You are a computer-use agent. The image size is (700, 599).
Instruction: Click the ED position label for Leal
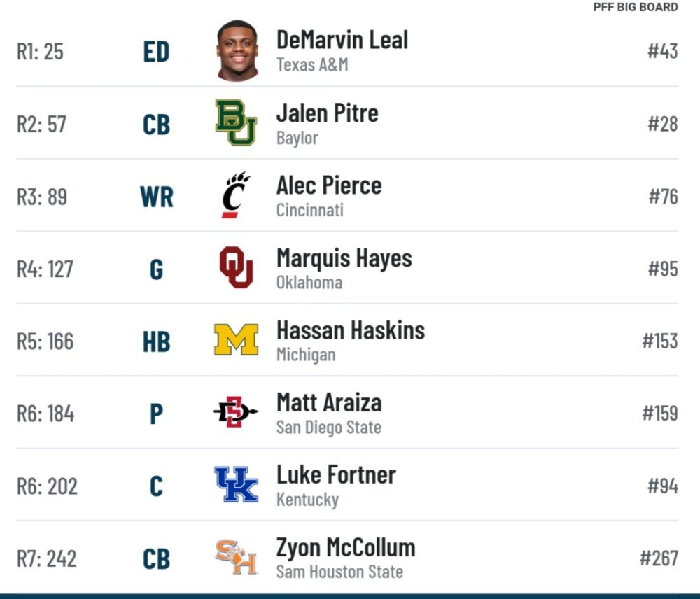click(x=156, y=51)
